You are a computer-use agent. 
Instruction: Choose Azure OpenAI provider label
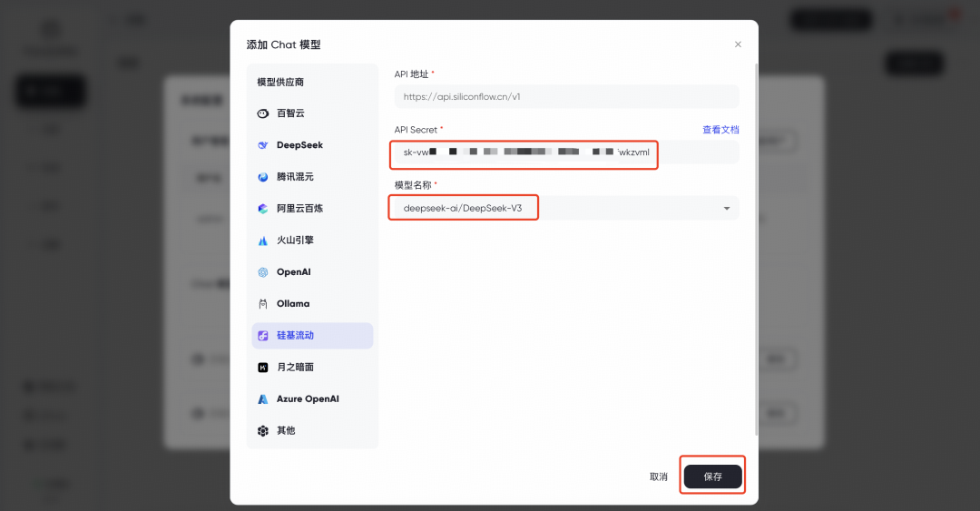pos(309,399)
